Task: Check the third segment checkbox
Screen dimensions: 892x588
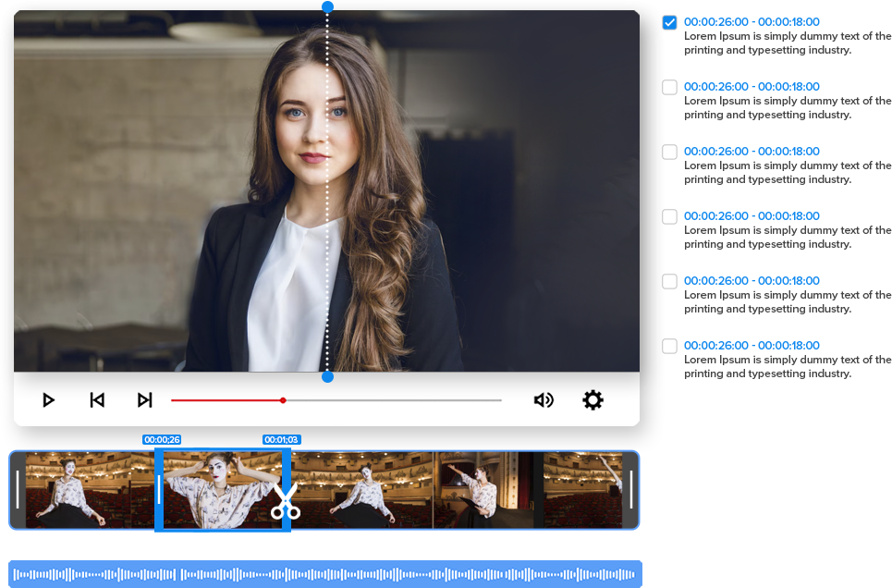Action: pos(670,153)
